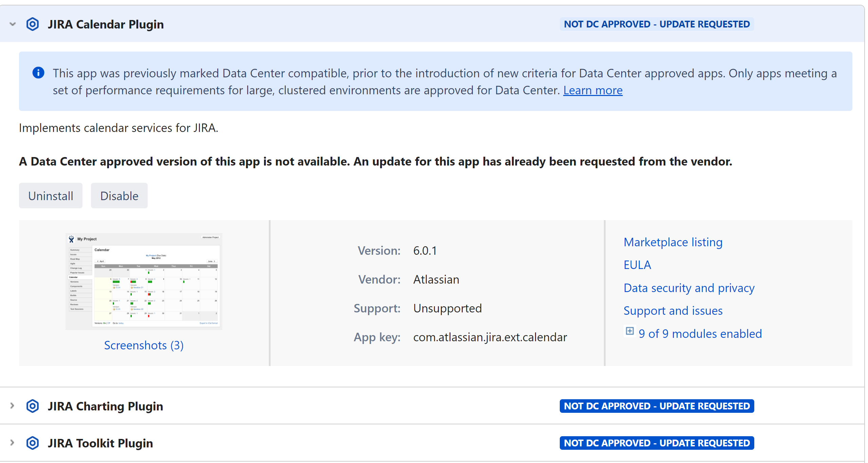Open the Learn more link
Viewport: 868px width, 463px height.
(592, 90)
